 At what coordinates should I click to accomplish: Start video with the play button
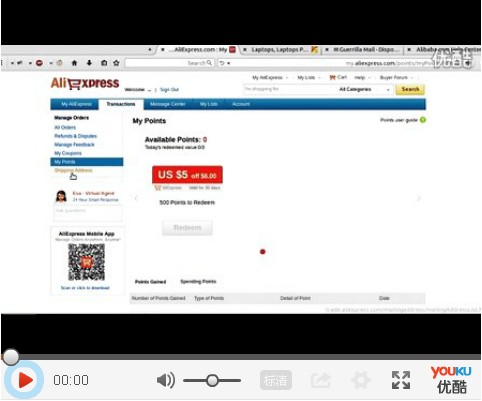(x=23, y=380)
